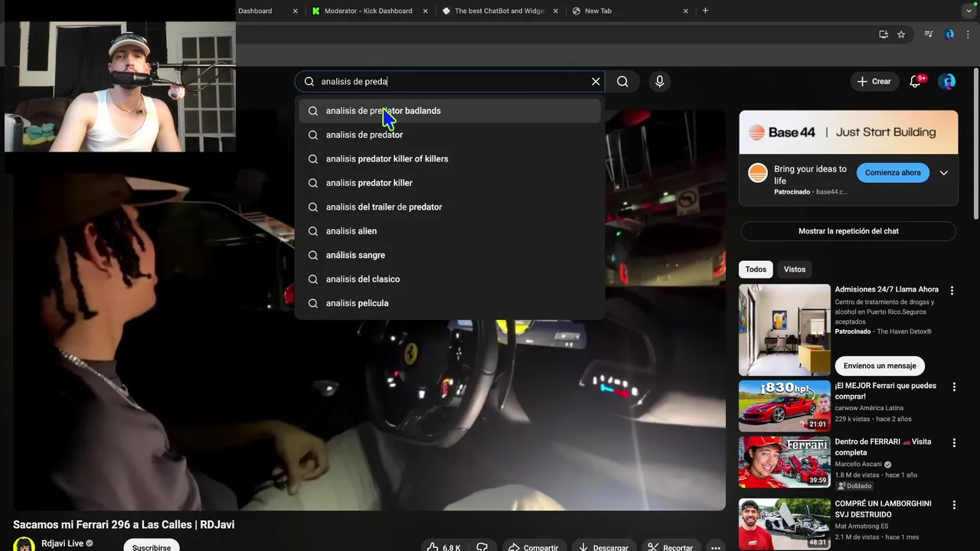
Task: Click the Base44 advertiser round logo
Action: click(758, 172)
